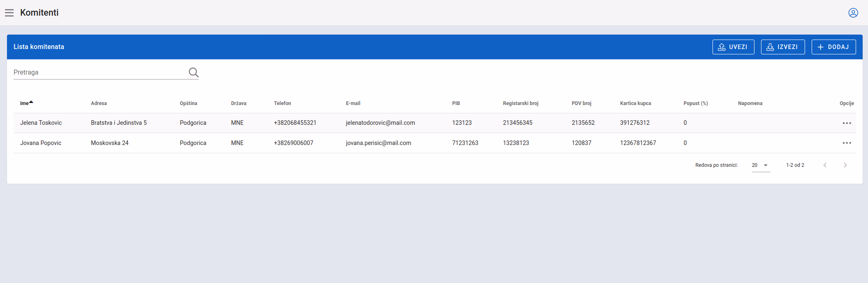Click the IZVEZI export button
Image resolution: width=868 pixels, height=283 pixels.
[x=783, y=47]
